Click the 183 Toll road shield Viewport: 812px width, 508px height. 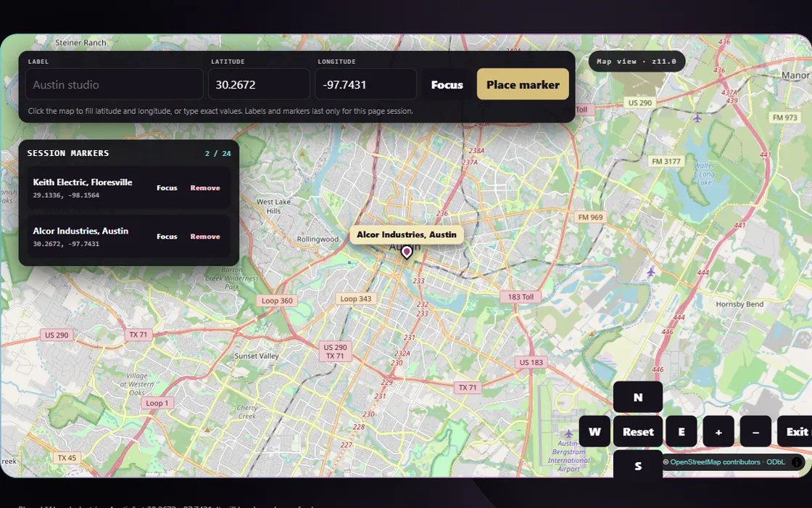[521, 297]
